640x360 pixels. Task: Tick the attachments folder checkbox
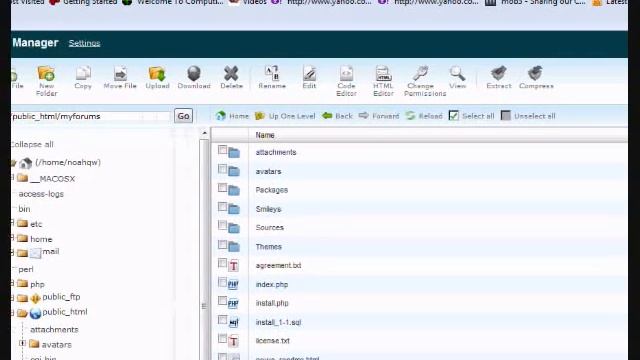(222, 150)
